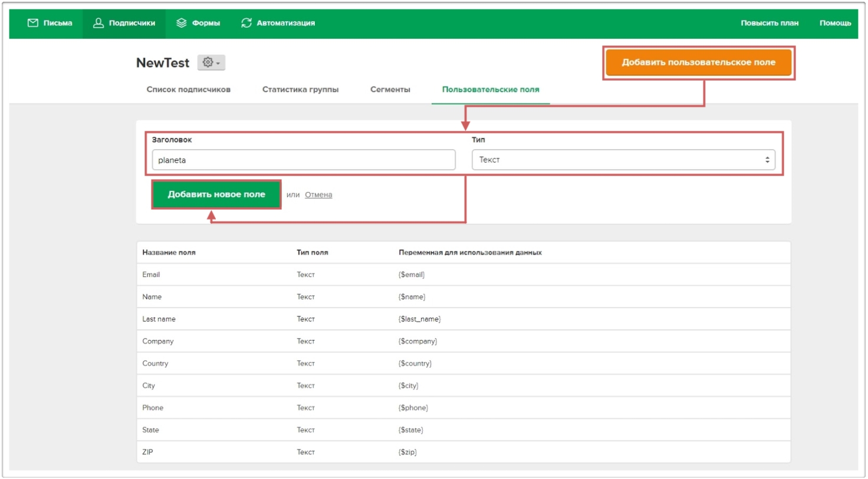
Task: Open the Помощь menu item
Action: tap(835, 23)
